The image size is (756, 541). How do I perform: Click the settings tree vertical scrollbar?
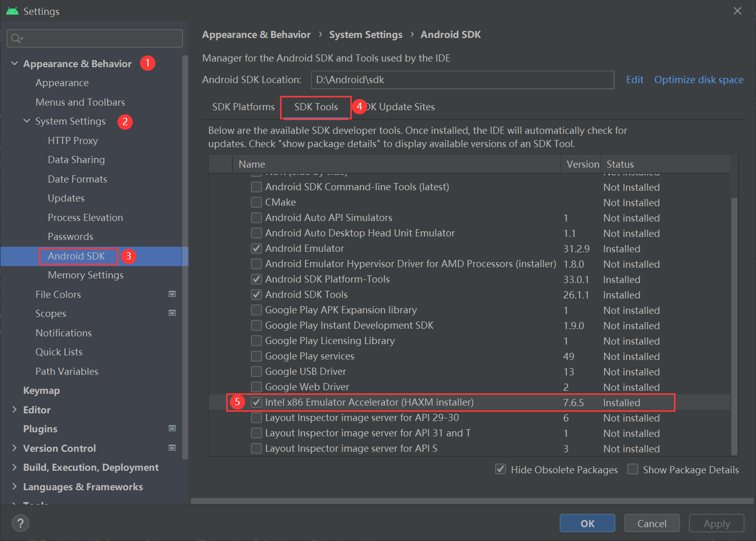pos(185,256)
